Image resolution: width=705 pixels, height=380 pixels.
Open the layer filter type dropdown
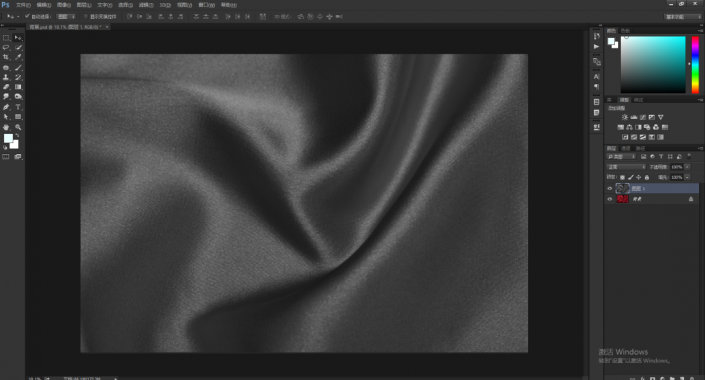pyautogui.click(x=621, y=156)
